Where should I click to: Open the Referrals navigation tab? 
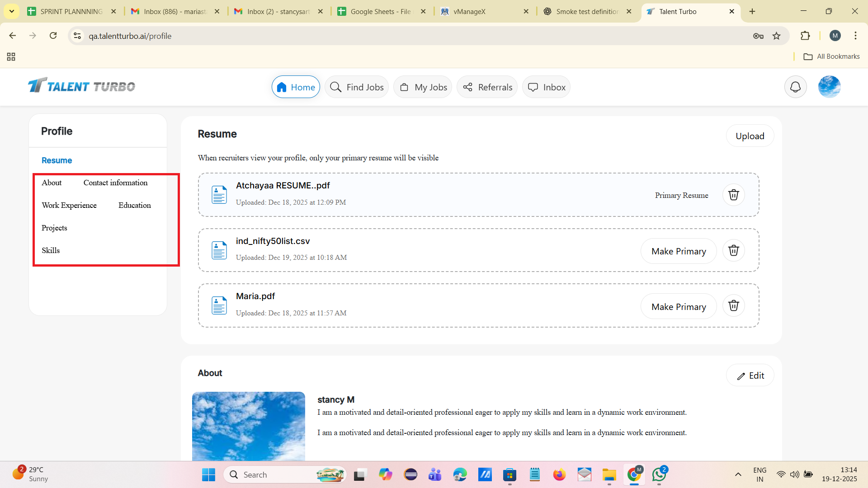(x=487, y=87)
